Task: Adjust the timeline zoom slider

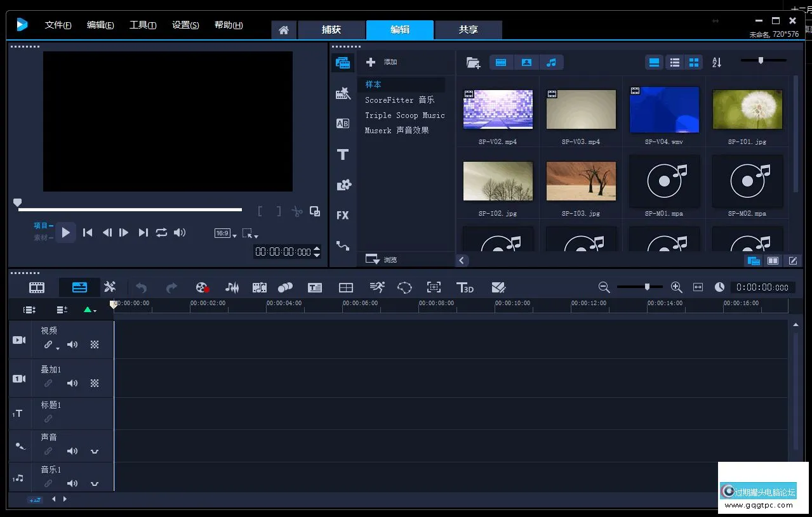Action: [x=646, y=287]
